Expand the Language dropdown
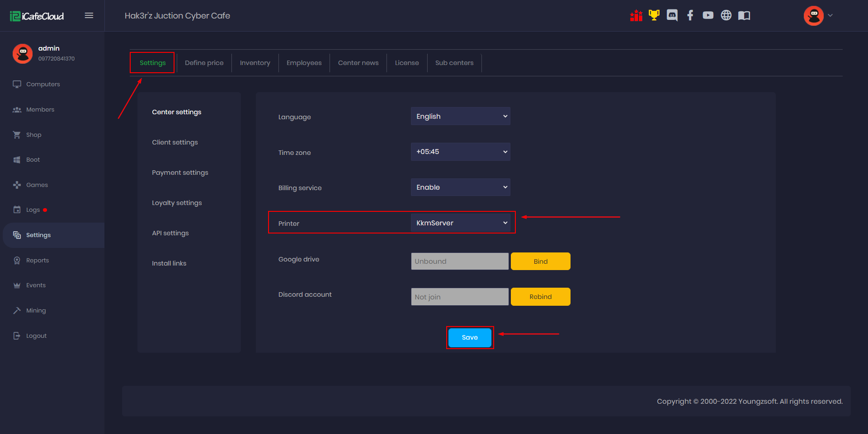Image resolution: width=868 pixels, height=434 pixels. 460,117
